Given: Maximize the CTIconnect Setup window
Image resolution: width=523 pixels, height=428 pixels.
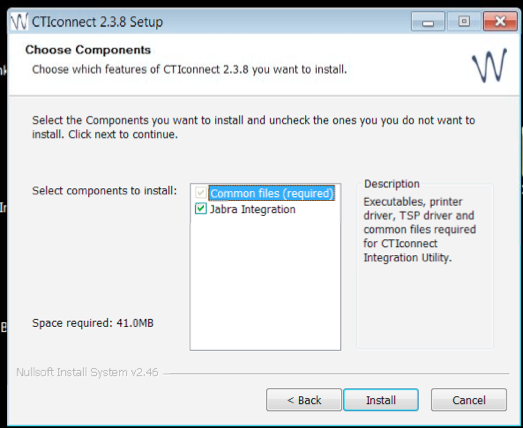Looking at the screenshot, I should pyautogui.click(x=464, y=22).
